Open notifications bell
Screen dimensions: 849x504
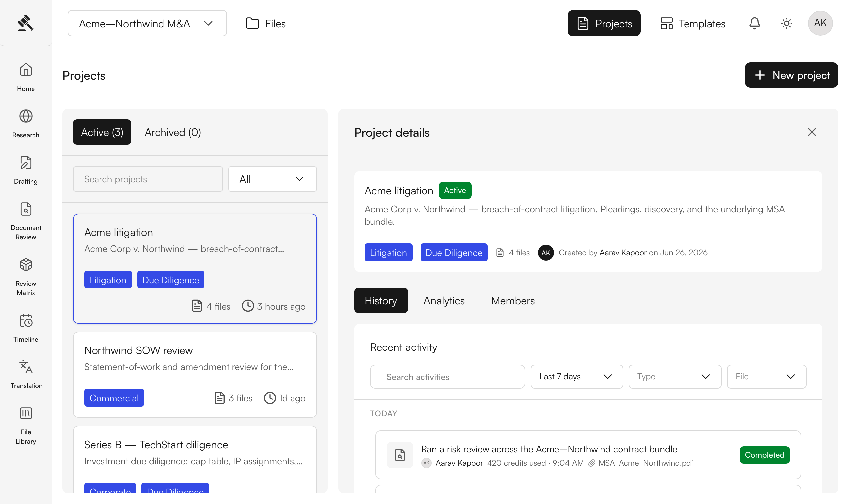pyautogui.click(x=754, y=23)
